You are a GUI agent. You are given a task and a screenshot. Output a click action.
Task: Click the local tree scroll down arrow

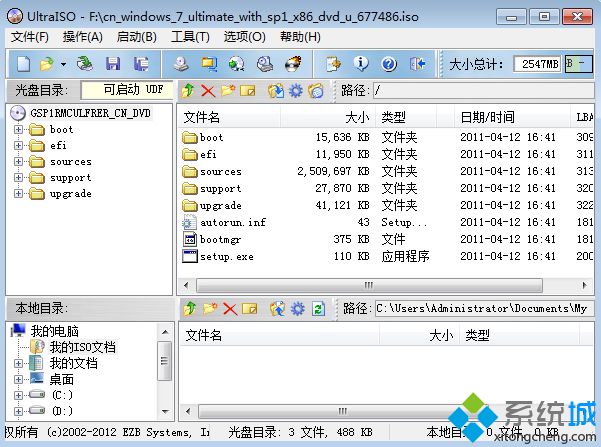coord(165,412)
